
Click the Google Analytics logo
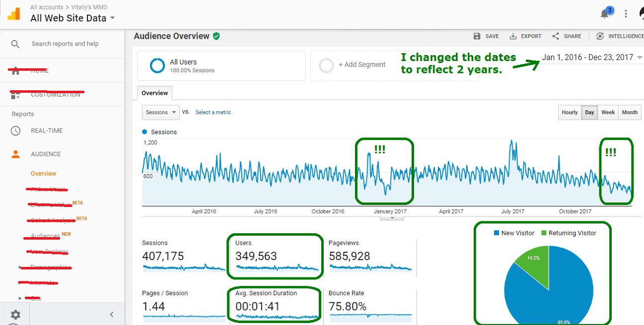pos(13,14)
